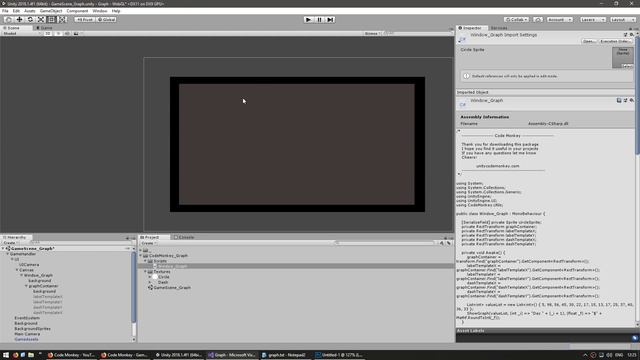Toggle the Pivot/Center handle position

(x=84, y=20)
